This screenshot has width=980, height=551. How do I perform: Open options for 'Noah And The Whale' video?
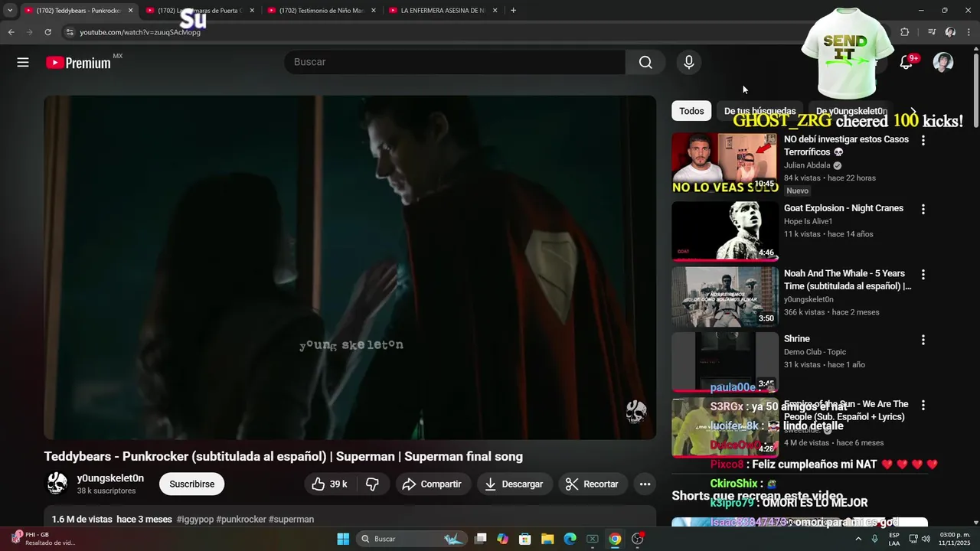923,275
